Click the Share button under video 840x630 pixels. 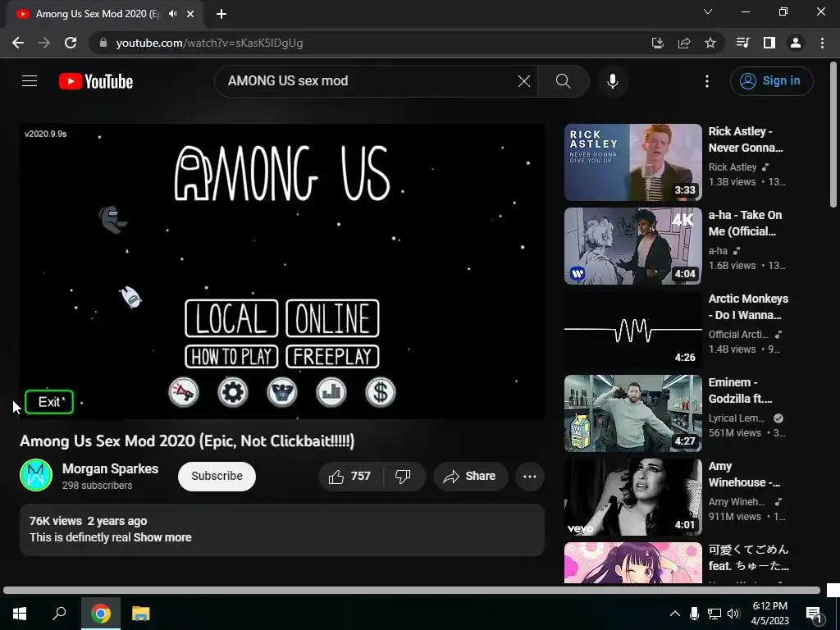coord(470,477)
